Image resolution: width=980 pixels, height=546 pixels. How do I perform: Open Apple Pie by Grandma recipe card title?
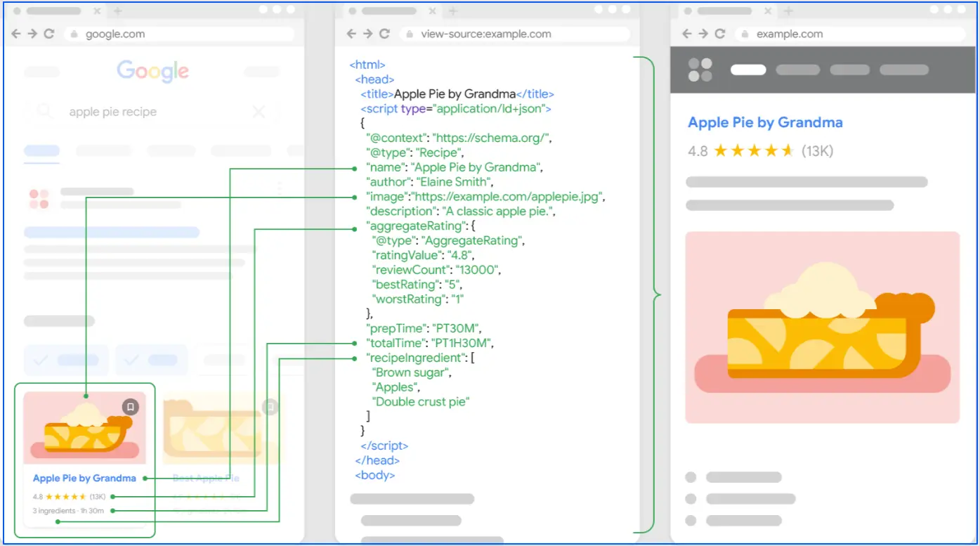(x=84, y=478)
